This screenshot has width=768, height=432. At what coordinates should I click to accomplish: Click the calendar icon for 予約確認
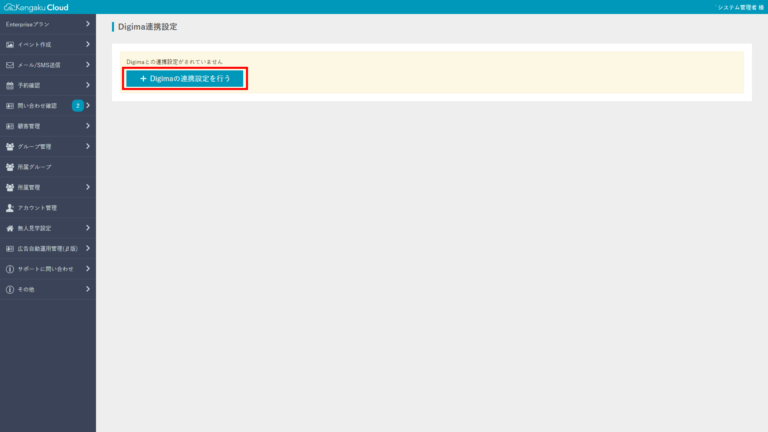click(10, 86)
